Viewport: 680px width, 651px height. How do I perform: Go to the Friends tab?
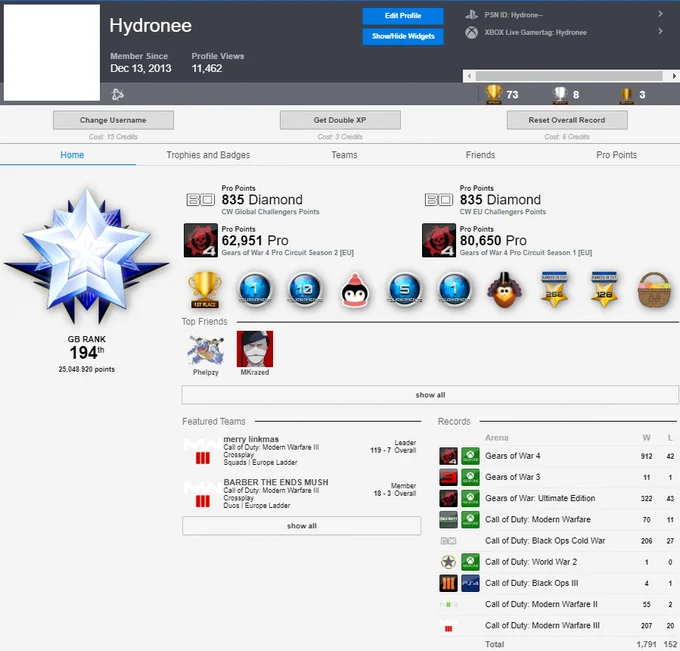coord(480,155)
